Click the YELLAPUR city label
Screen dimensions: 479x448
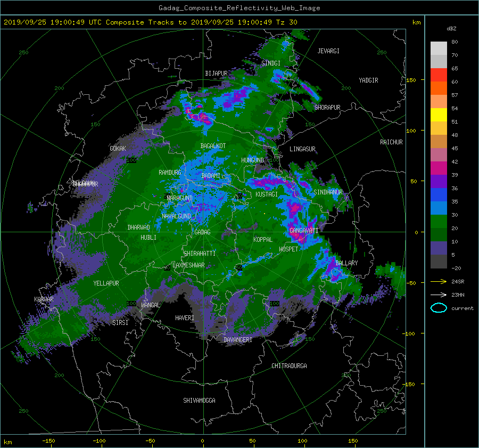coord(106,283)
